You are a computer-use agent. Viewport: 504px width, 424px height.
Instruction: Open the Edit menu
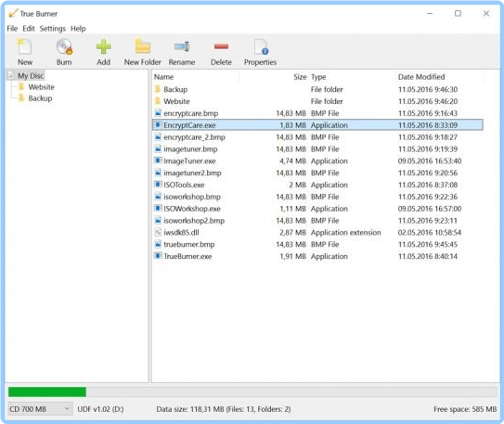28,29
